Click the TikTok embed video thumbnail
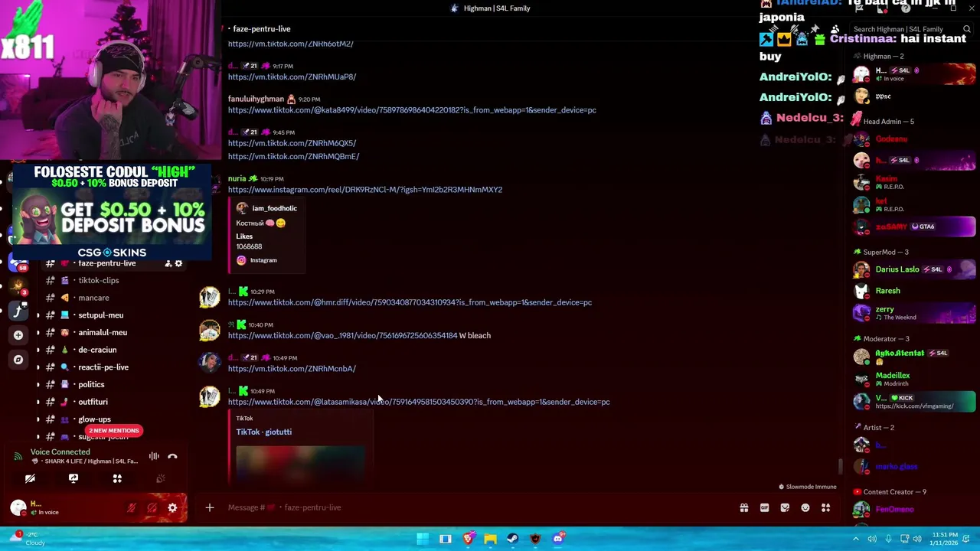This screenshot has width=980, height=551. click(300, 464)
